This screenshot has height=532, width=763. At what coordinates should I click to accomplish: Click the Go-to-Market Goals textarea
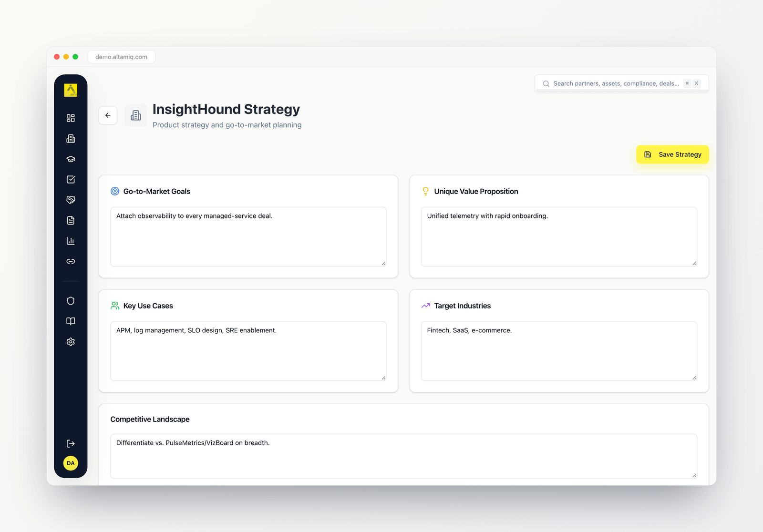pyautogui.click(x=248, y=236)
